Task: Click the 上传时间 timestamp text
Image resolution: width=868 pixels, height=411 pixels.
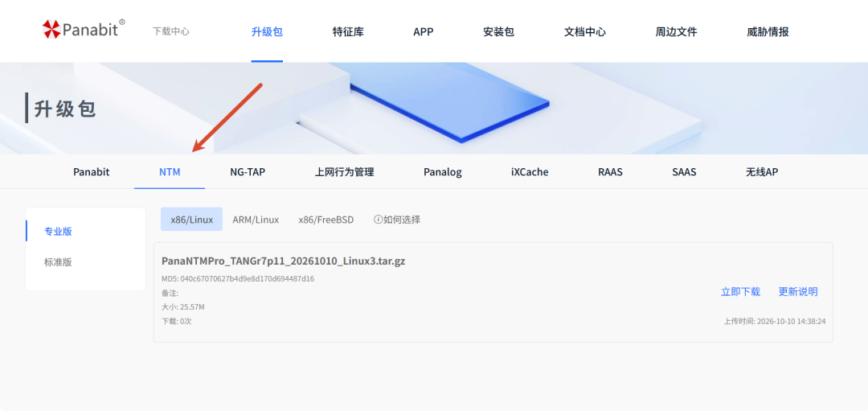Action: pos(775,321)
